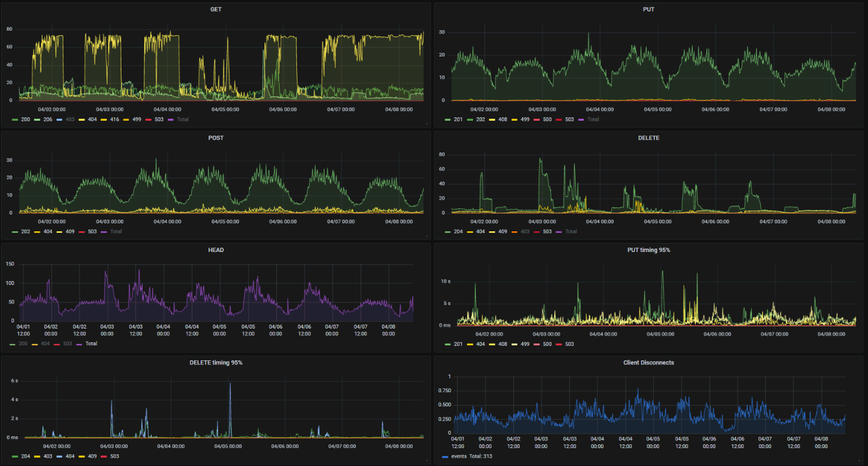Screen dimensions: 868x466
Task: Click the 409 label in DELETE timing legend
Action: [92, 457]
